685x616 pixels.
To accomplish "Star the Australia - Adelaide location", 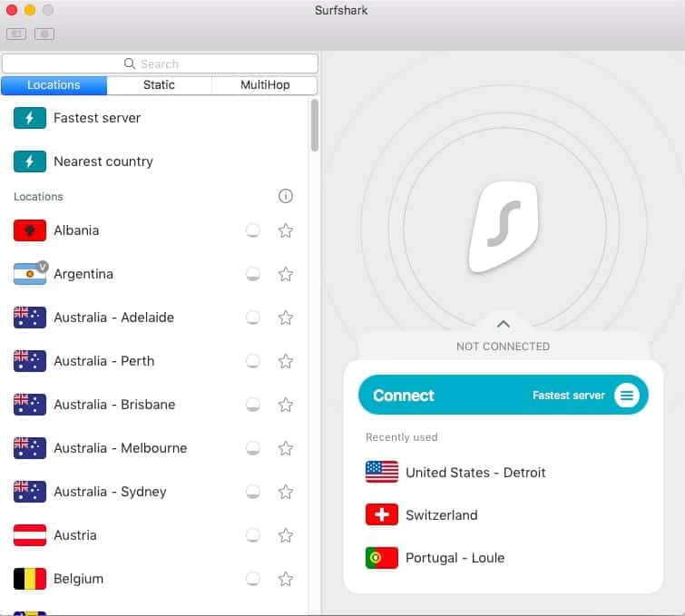I will (286, 318).
